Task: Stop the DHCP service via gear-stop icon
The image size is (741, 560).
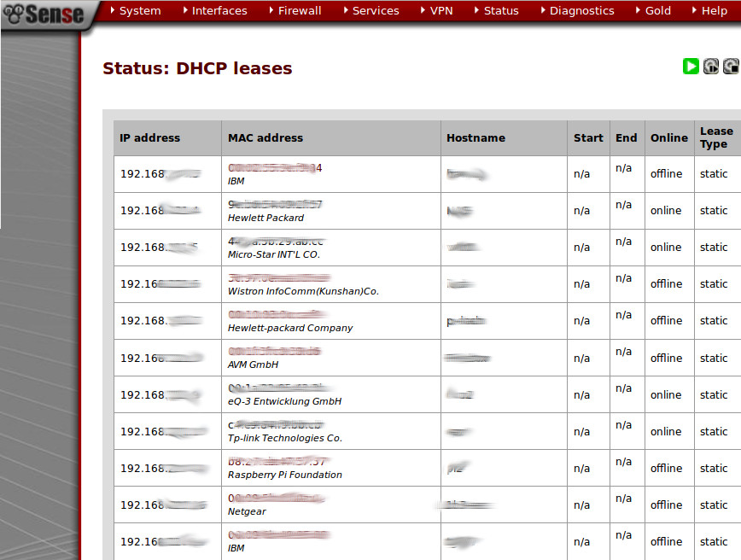Action: click(732, 67)
